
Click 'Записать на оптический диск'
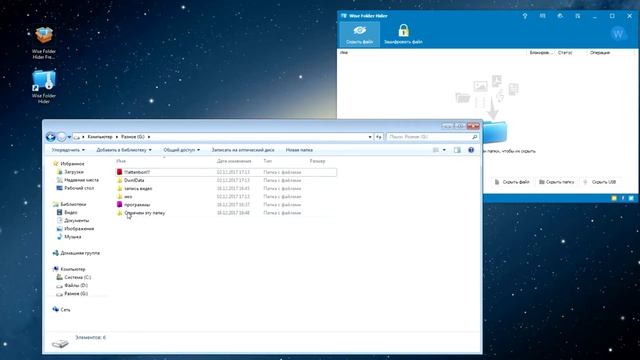click(243, 150)
